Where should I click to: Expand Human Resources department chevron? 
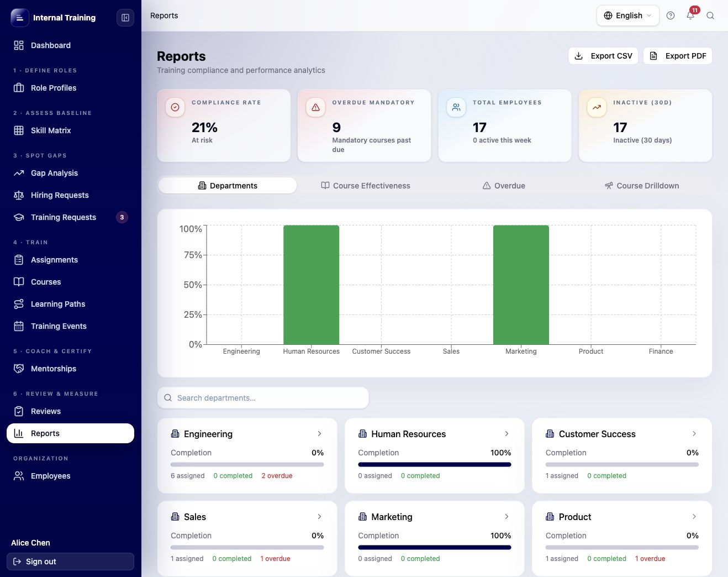507,434
